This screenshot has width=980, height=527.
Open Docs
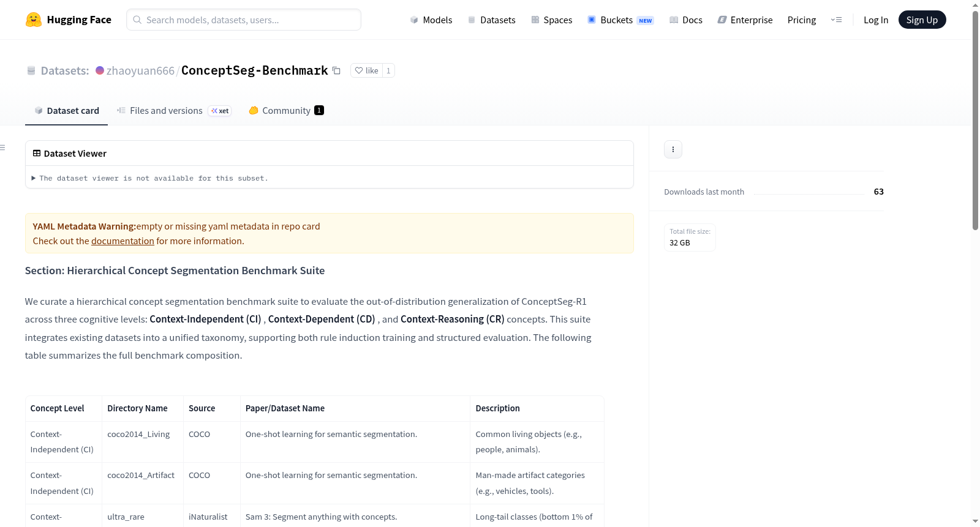686,20
